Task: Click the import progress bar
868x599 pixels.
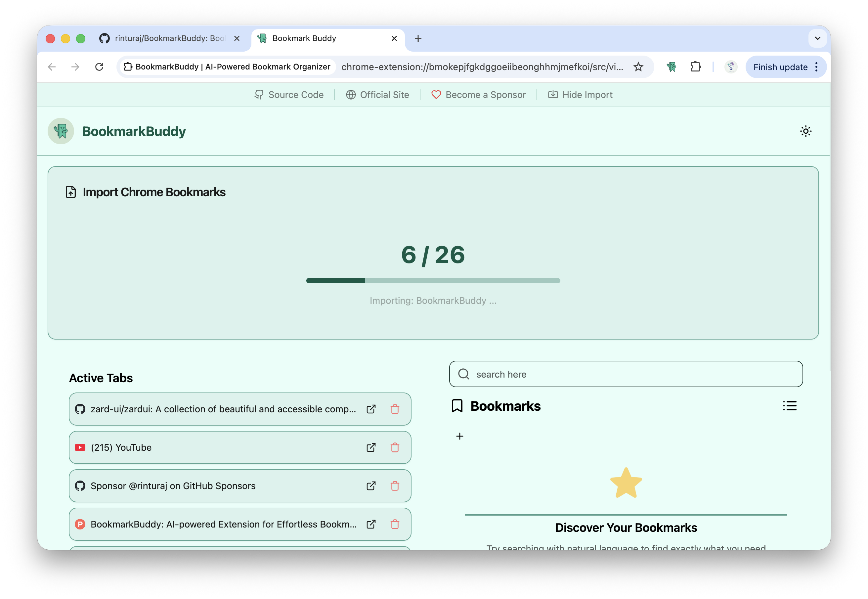Action: pyautogui.click(x=433, y=280)
